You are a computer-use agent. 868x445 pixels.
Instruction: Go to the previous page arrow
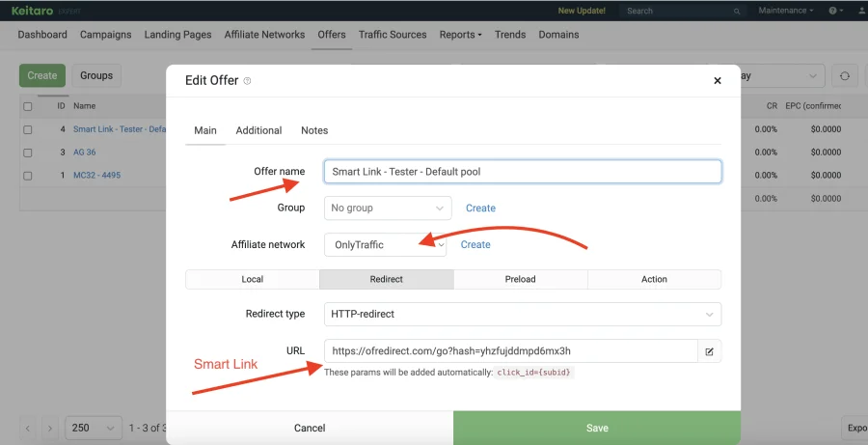coord(28,428)
